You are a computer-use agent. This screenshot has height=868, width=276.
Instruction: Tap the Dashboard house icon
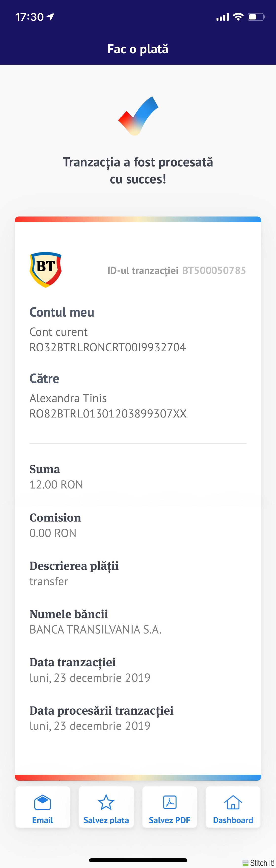[x=233, y=802]
